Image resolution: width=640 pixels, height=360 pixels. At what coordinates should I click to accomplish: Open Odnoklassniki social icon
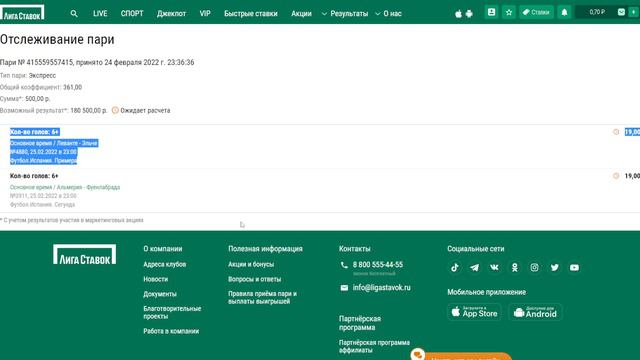pyautogui.click(x=515, y=267)
